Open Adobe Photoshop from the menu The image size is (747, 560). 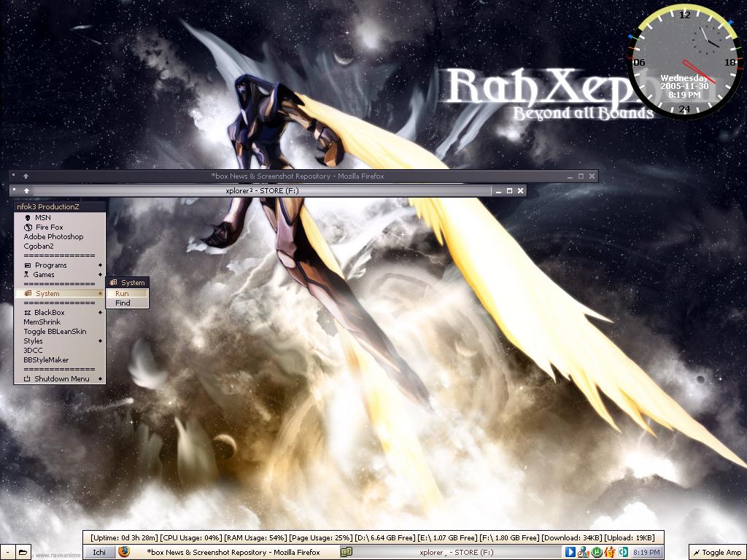point(60,237)
